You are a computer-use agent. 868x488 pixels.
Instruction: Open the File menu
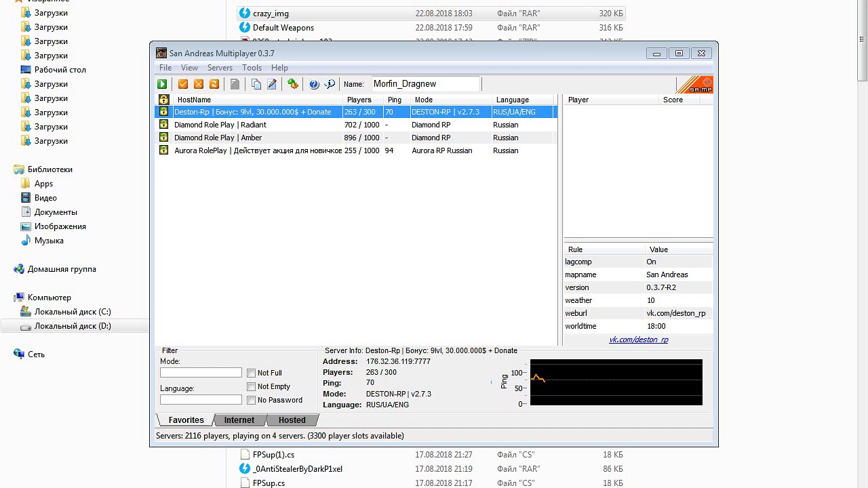pyautogui.click(x=165, y=68)
